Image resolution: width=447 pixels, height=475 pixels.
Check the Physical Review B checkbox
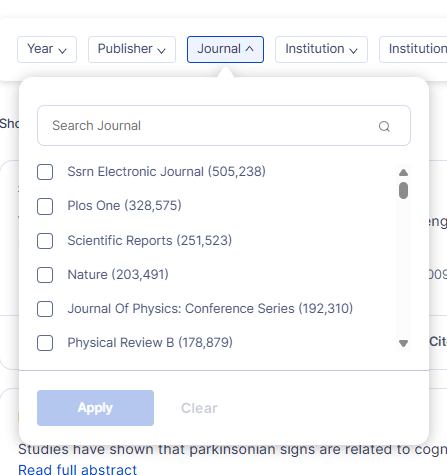click(x=45, y=343)
